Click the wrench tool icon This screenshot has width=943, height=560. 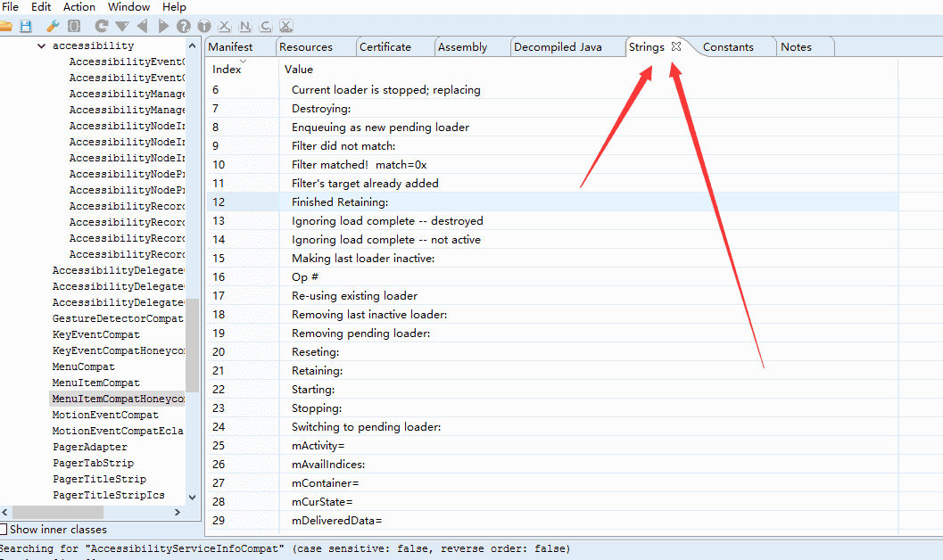point(53,27)
